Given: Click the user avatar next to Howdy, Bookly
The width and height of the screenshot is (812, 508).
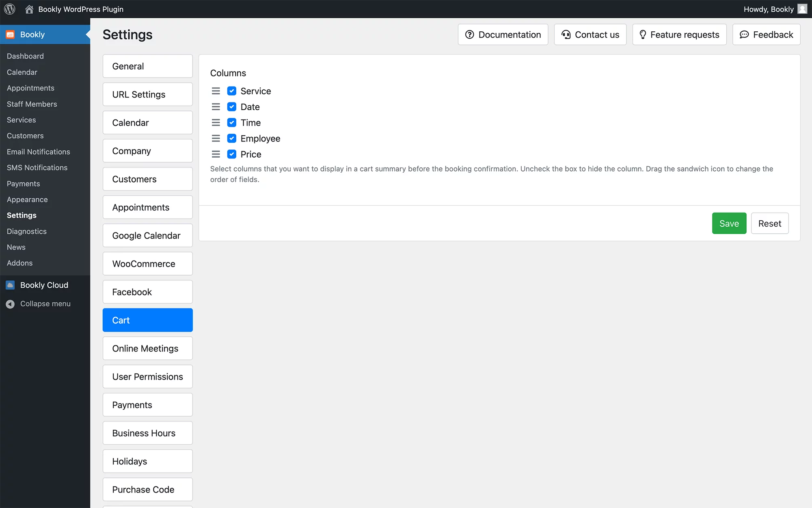Looking at the screenshot, I should point(802,9).
